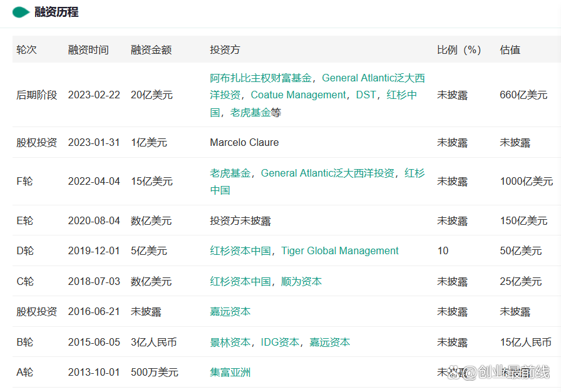Open 嘉远资本 link in the B轮 row

click(329, 343)
